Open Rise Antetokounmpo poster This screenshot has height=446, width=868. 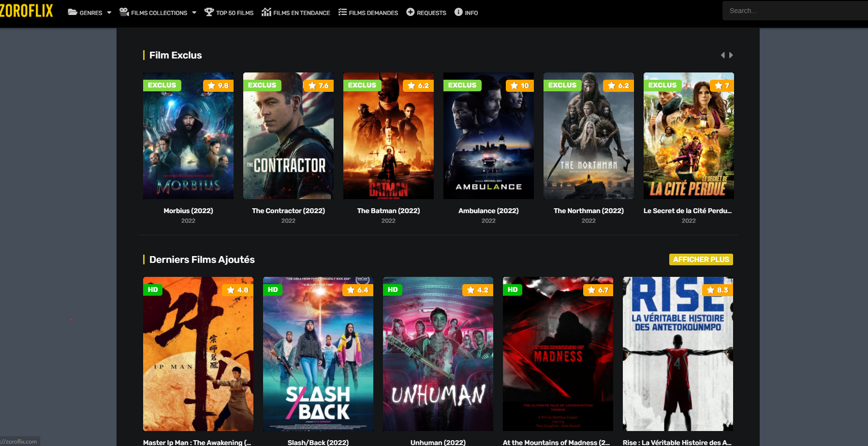click(x=678, y=354)
